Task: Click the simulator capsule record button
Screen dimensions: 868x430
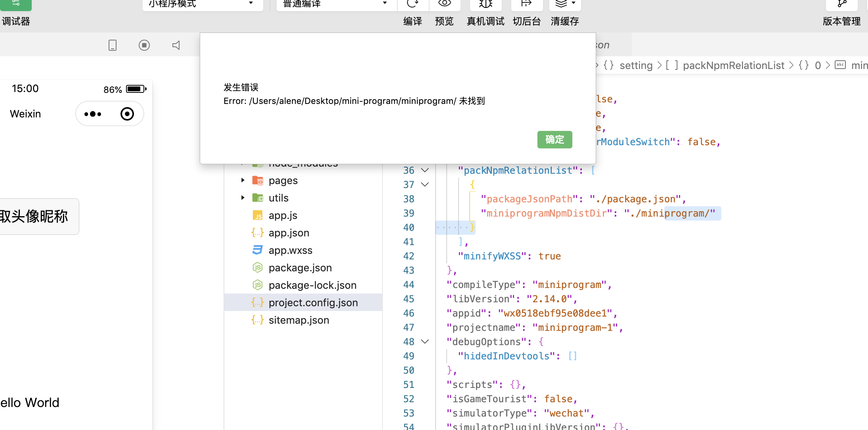Action: click(127, 114)
